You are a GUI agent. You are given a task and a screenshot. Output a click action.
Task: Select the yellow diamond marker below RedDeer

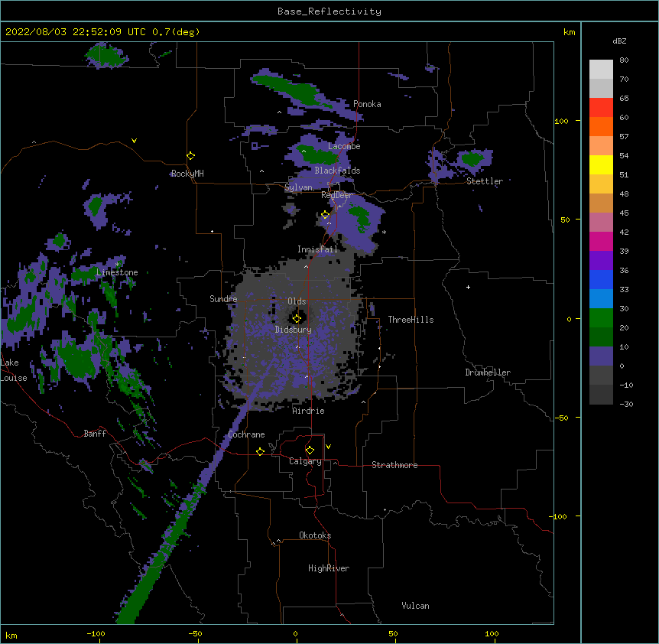pos(326,215)
